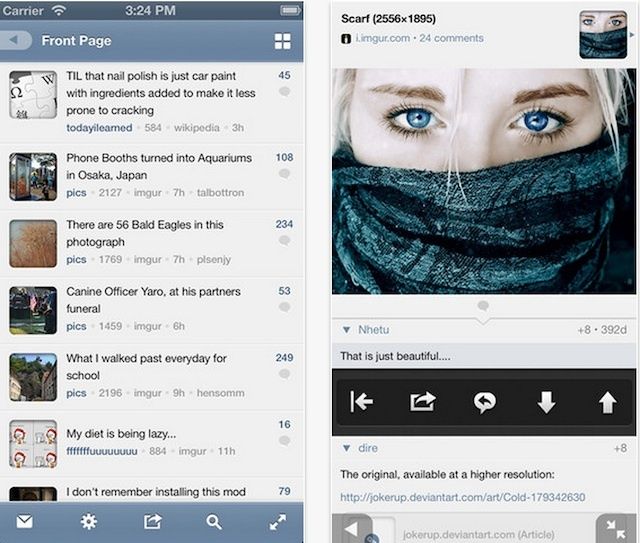The image size is (640, 543).
Task: Collapse the Nhetu comment thread
Action: pos(346,330)
